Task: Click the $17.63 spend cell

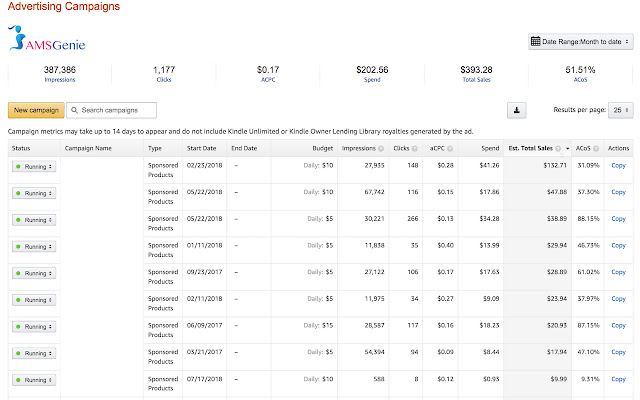Action: [x=489, y=272]
